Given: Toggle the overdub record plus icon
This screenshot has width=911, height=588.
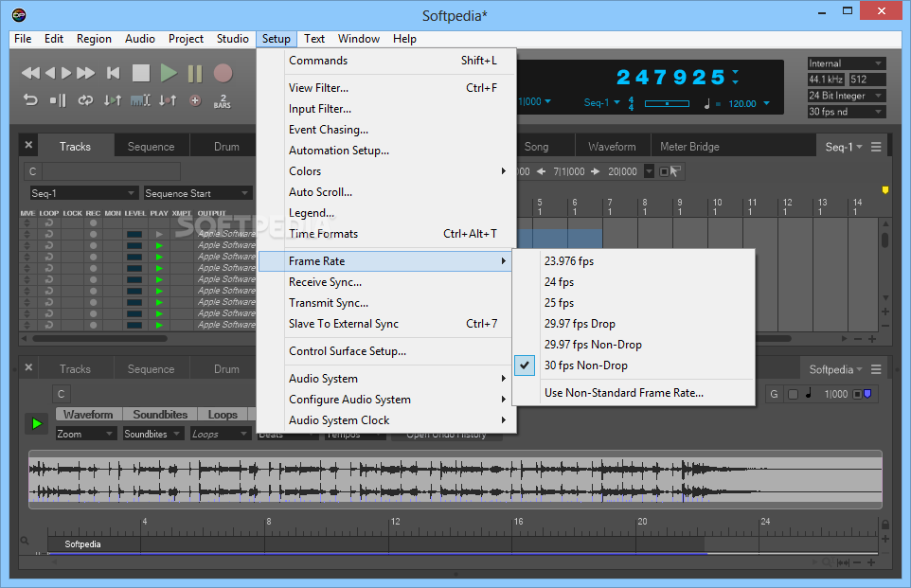Looking at the screenshot, I should [195, 100].
